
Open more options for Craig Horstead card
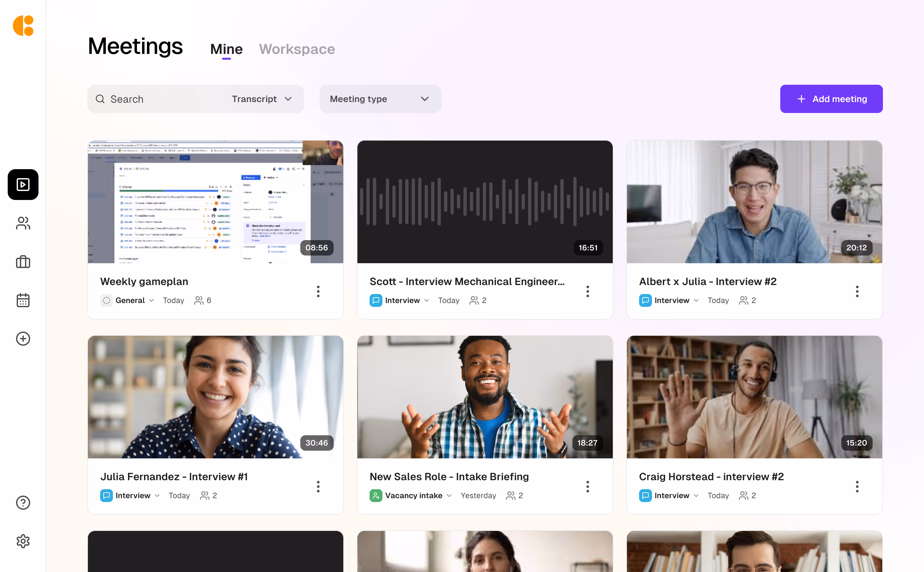pos(857,487)
